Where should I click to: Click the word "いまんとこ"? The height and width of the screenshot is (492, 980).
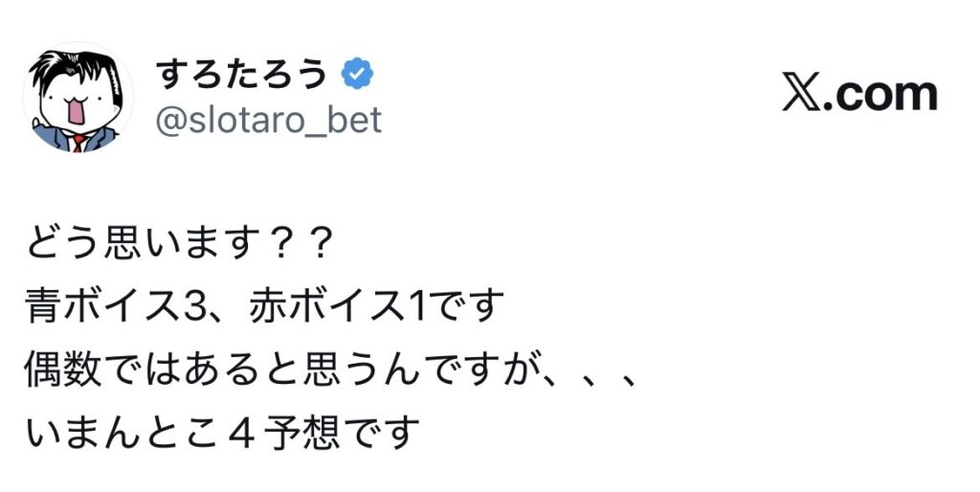(x=126, y=434)
